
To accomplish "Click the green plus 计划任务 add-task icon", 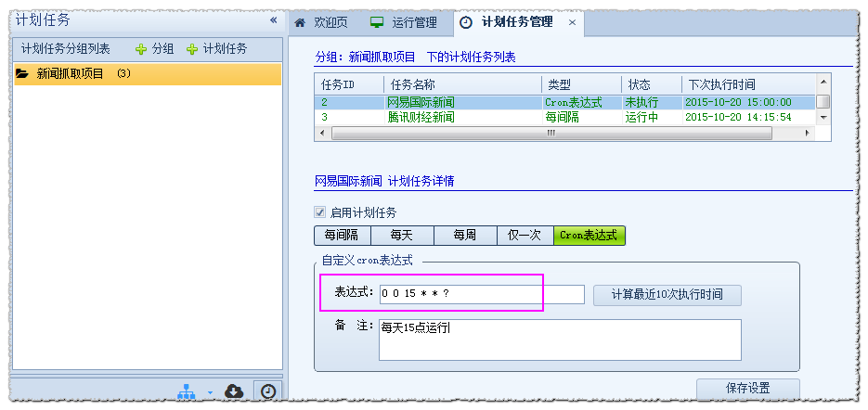I will 193,49.
